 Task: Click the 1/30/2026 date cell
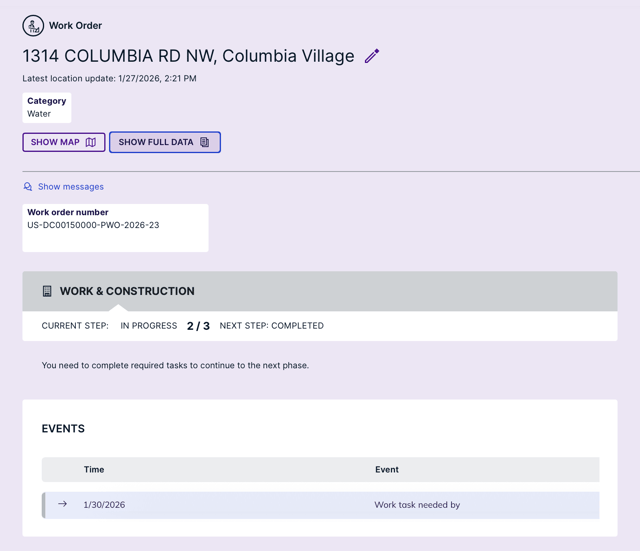click(104, 505)
